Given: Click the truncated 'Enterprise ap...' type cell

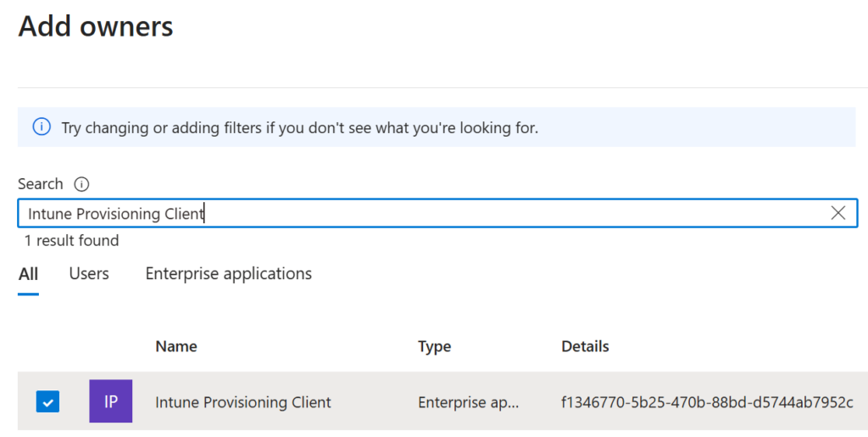Looking at the screenshot, I should (x=468, y=402).
